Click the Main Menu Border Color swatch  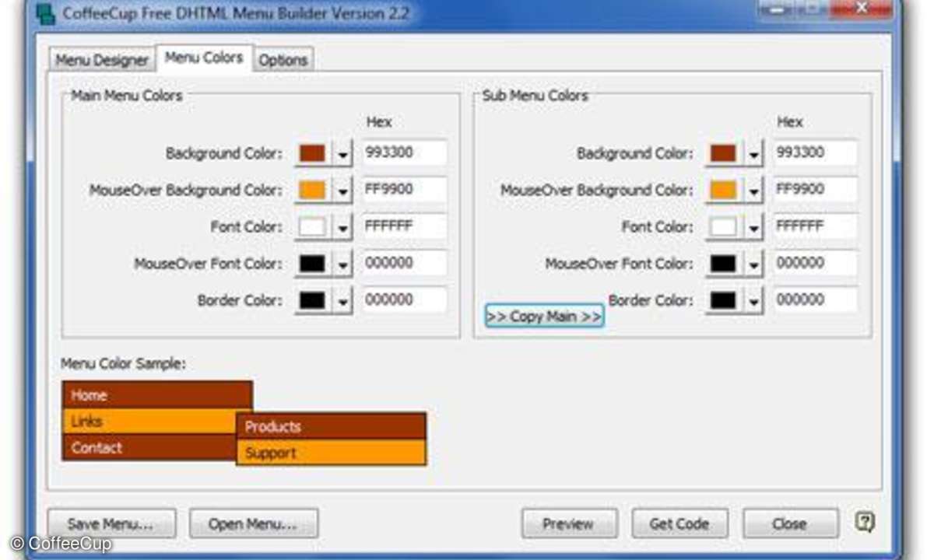coord(312,300)
